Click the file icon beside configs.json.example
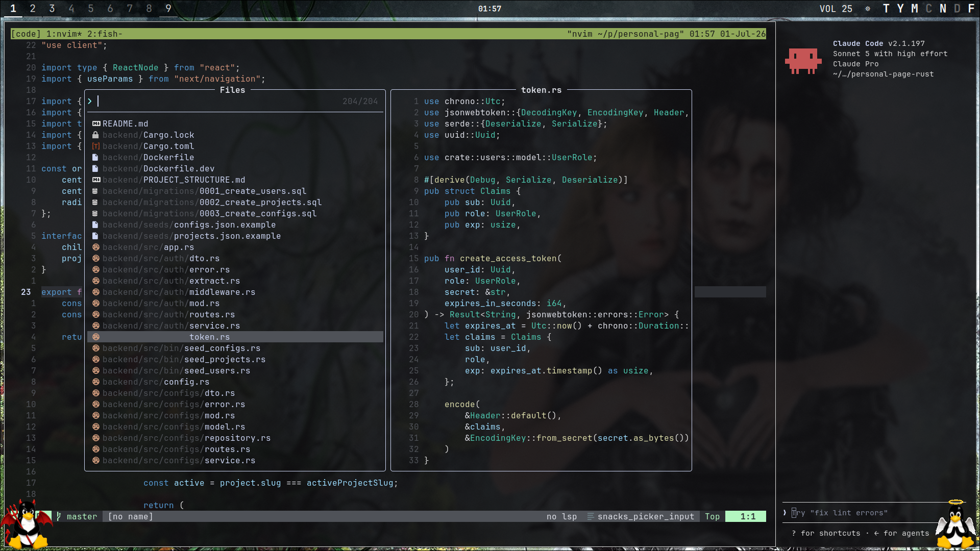This screenshot has width=980, height=551. [95, 225]
